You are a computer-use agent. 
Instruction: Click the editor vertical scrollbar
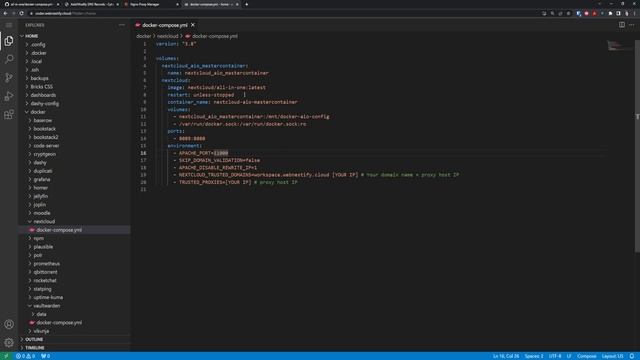point(637,146)
